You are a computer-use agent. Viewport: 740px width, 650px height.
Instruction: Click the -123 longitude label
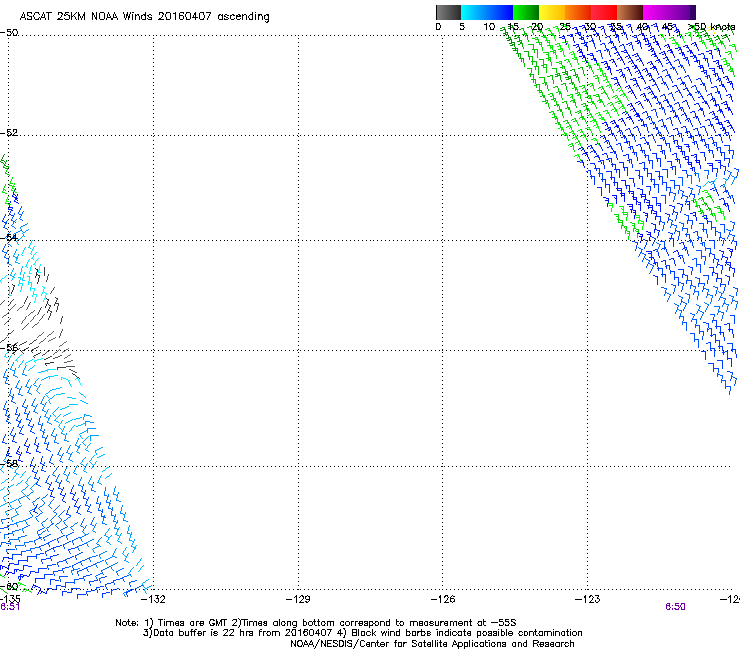[588, 599]
